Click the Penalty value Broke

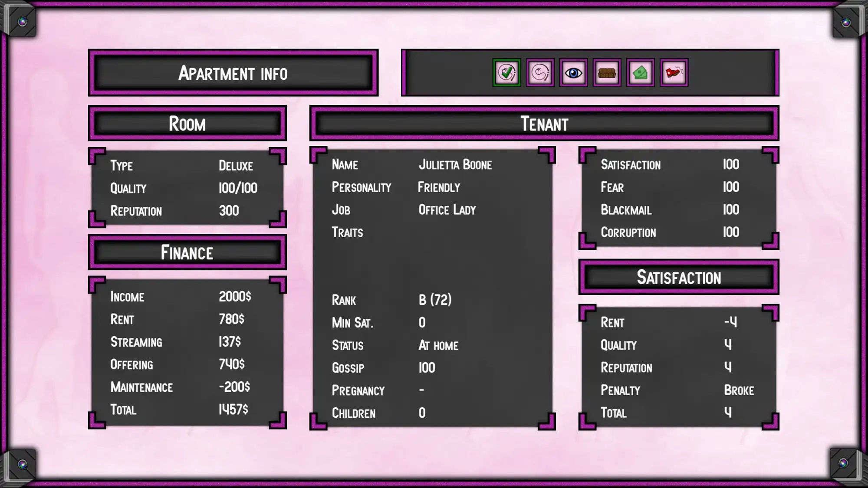click(739, 390)
